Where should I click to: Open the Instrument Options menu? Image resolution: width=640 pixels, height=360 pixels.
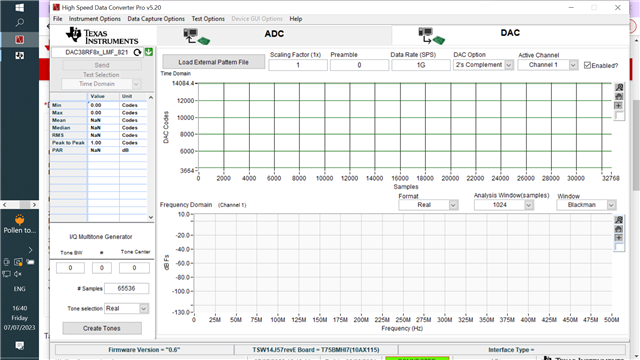coord(95,19)
